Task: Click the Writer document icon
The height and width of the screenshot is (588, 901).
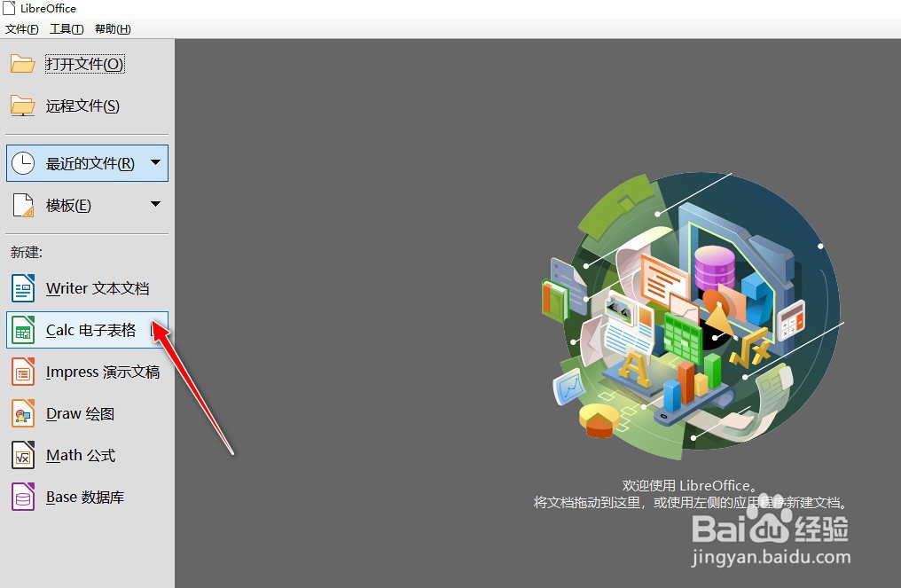Action: 23,288
